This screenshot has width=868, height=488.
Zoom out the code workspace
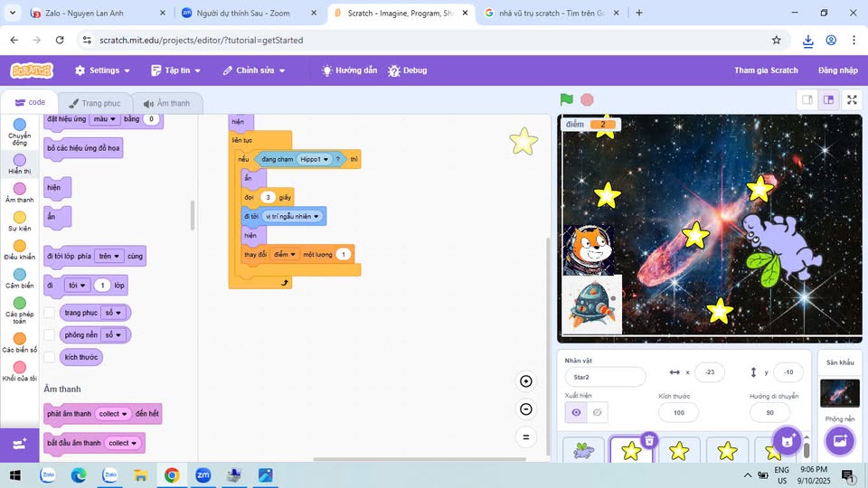click(526, 408)
